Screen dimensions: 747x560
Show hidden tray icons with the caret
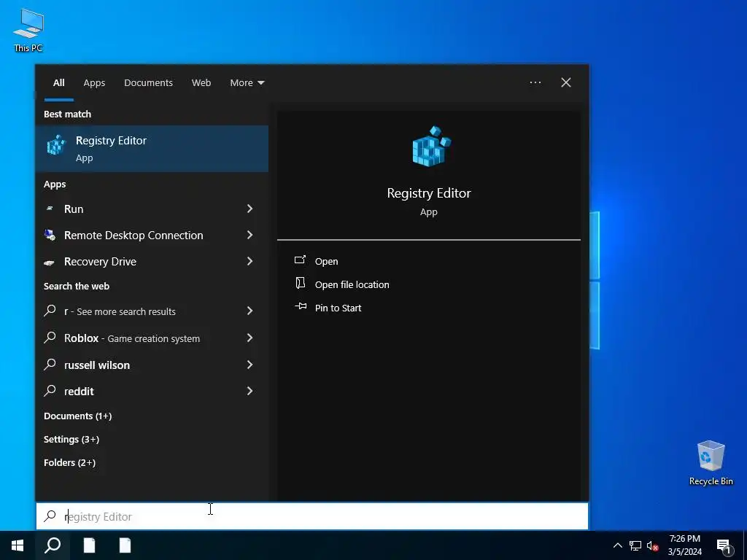617,545
